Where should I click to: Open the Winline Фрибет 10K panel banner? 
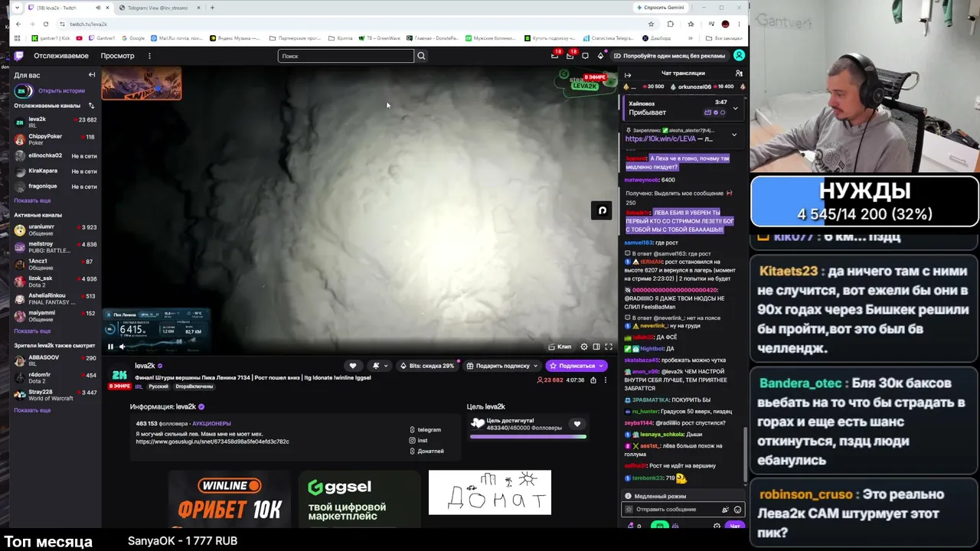tap(230, 499)
